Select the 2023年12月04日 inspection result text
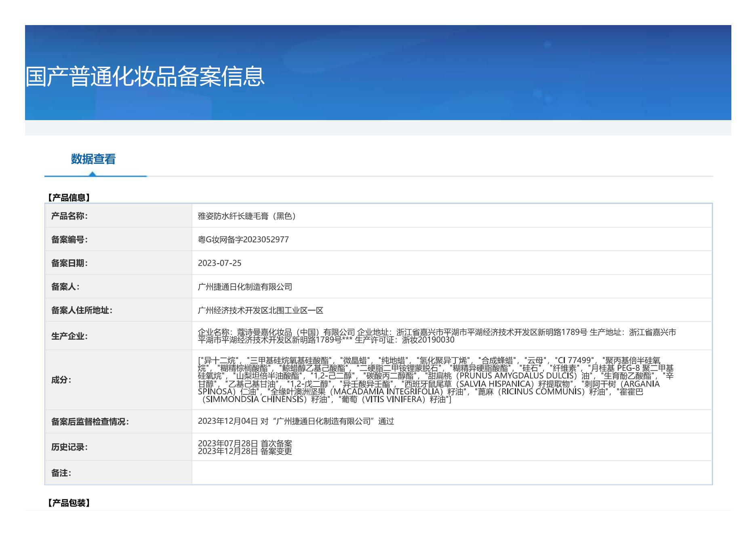Image resolution: width=756 pixels, height=535 pixels. coord(296,421)
